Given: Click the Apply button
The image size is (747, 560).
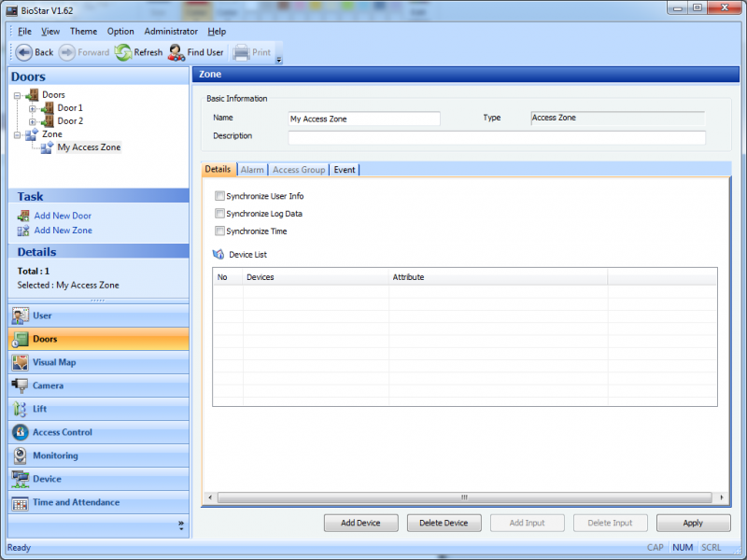Looking at the screenshot, I should tap(693, 523).
